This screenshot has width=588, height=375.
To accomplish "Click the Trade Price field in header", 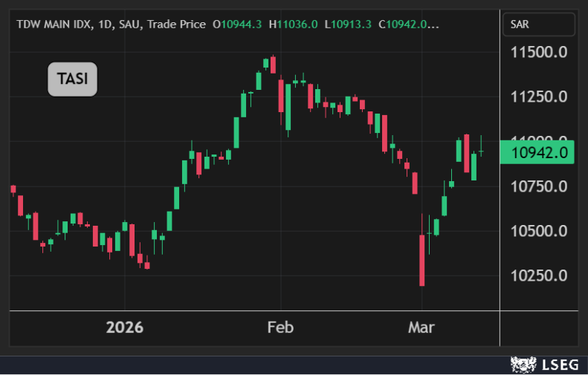I will 176,24.
